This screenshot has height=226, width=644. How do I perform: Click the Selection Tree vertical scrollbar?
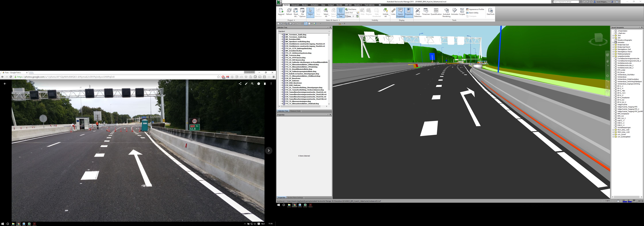[329, 75]
